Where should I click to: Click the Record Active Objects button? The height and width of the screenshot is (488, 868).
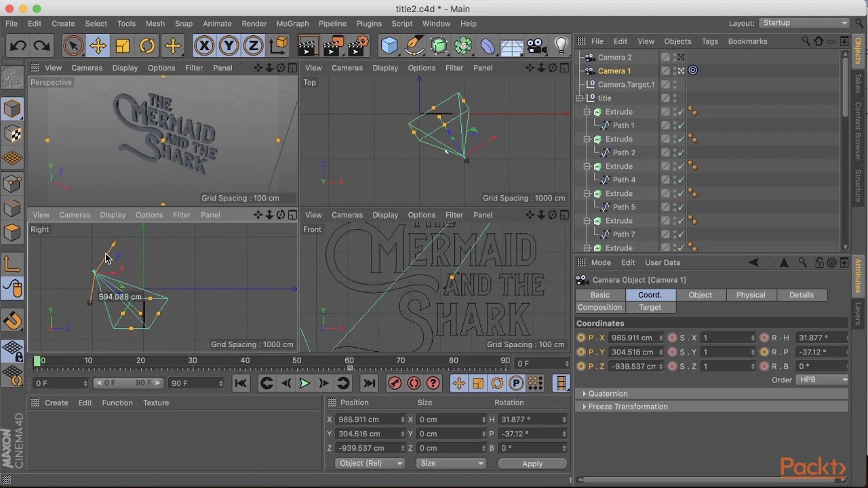(x=395, y=383)
